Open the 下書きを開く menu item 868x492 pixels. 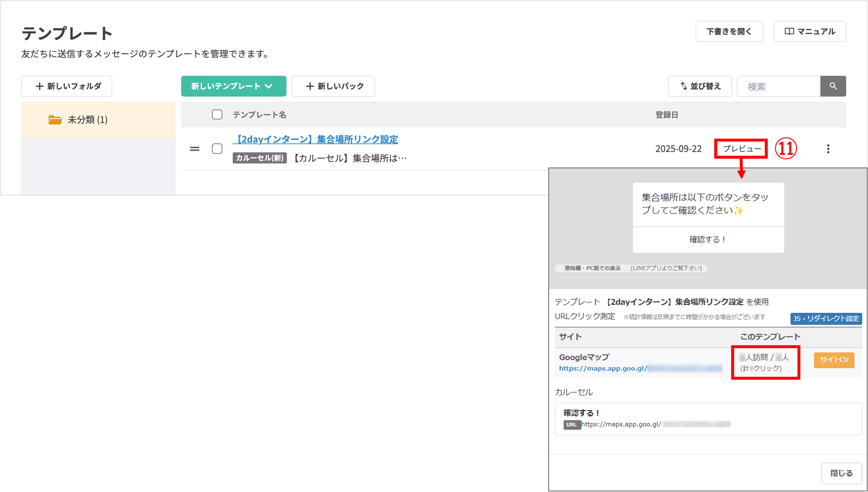(x=729, y=31)
